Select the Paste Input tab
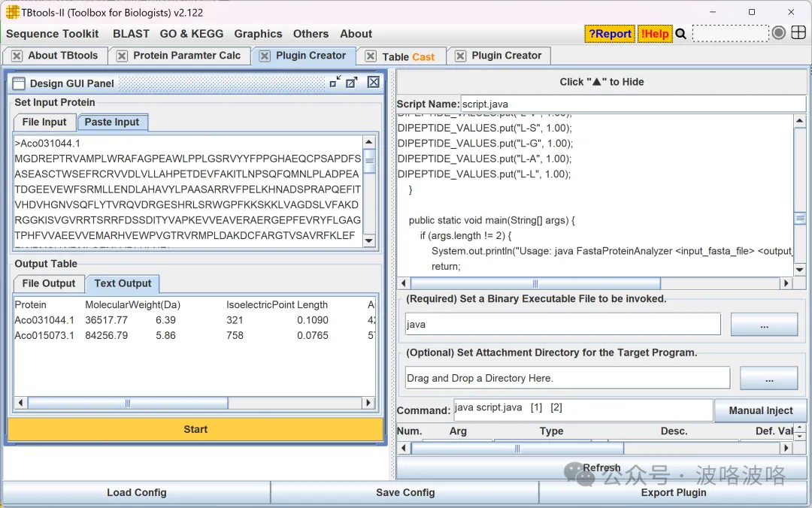 (x=112, y=122)
